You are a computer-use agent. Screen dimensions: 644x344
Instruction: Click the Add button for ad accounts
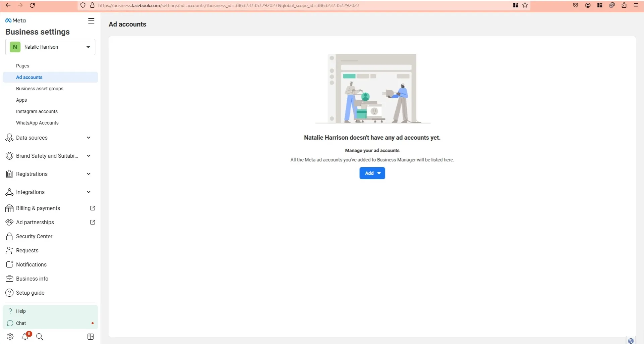point(372,173)
